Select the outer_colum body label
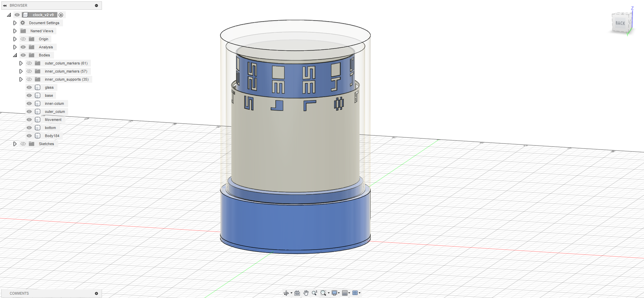 pos(55,112)
